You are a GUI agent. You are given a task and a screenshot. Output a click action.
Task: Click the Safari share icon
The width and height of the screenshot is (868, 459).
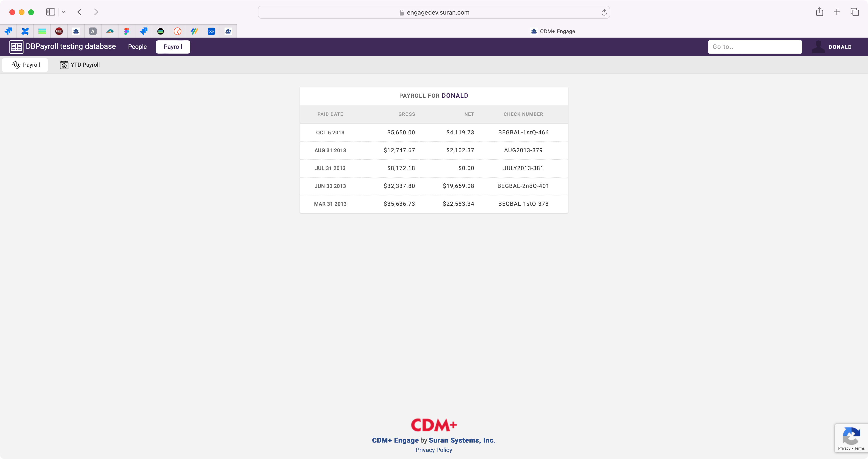coord(820,12)
